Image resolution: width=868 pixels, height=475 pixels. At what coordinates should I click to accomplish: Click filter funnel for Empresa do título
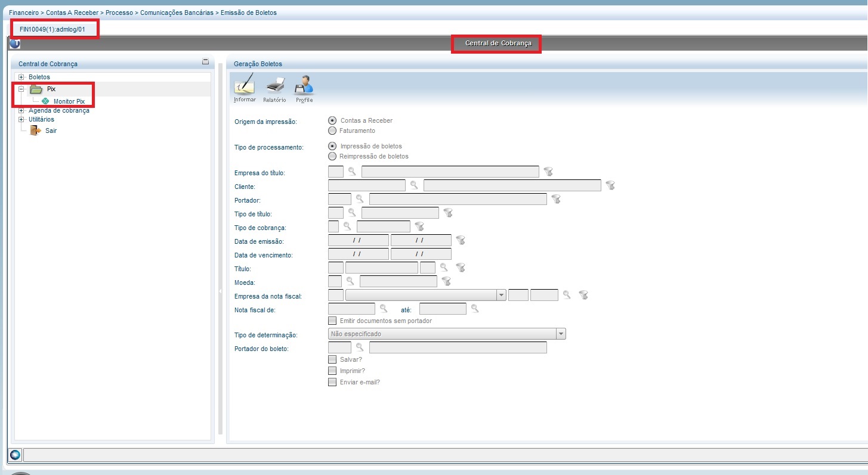pos(548,172)
